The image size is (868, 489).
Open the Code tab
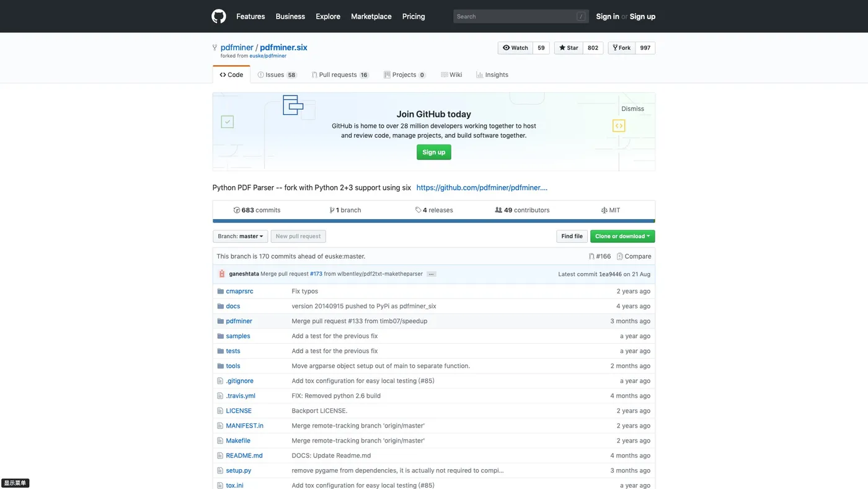click(x=231, y=74)
